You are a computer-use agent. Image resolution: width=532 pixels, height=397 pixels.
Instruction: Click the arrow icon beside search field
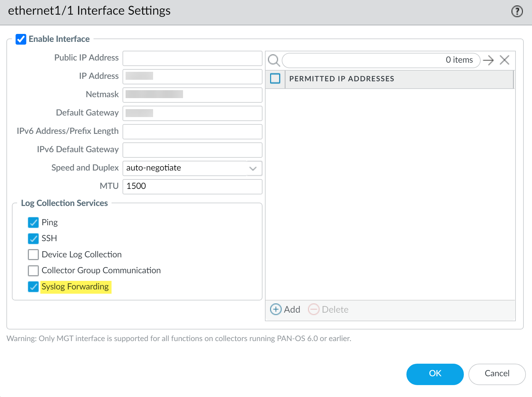coord(488,60)
